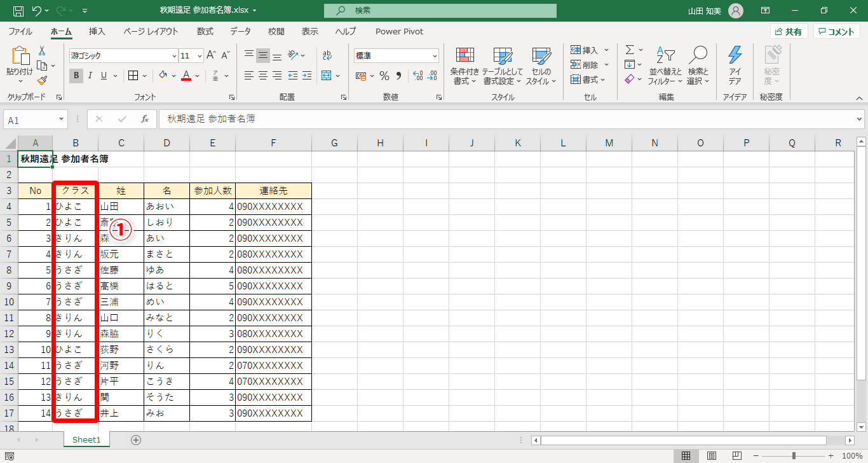
Task: Open the 山田 知美 account button
Action: click(715, 11)
